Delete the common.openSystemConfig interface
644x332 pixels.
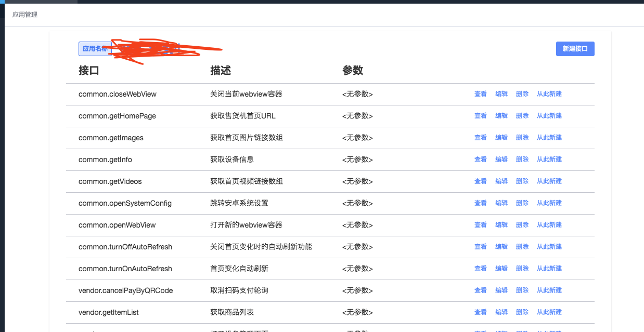pyautogui.click(x=522, y=203)
